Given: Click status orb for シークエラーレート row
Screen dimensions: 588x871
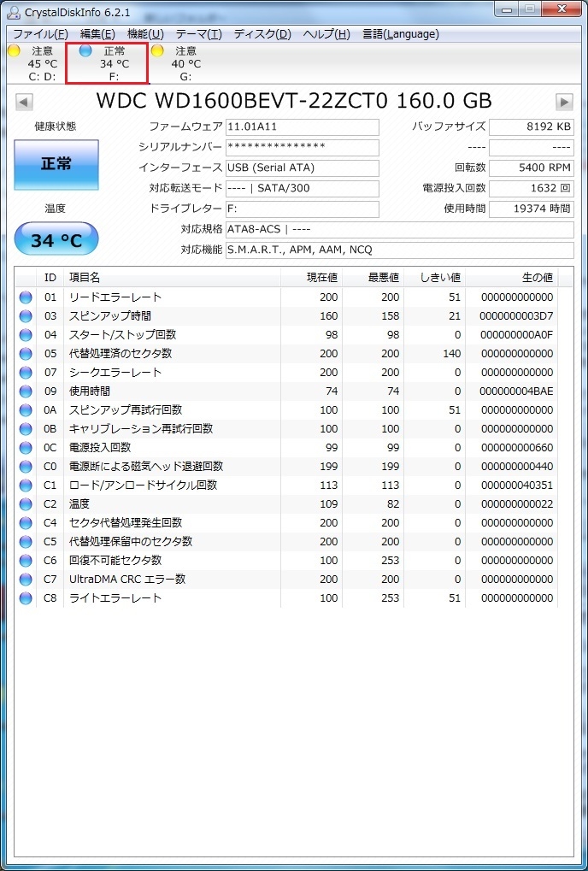Looking at the screenshot, I should (26, 372).
